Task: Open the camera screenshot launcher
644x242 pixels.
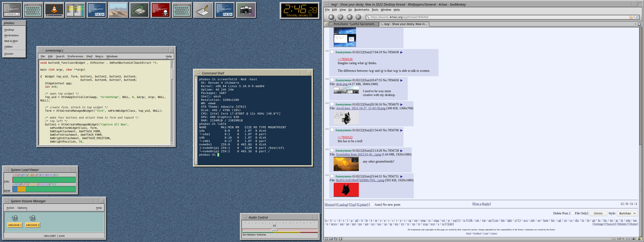Action: (246, 10)
